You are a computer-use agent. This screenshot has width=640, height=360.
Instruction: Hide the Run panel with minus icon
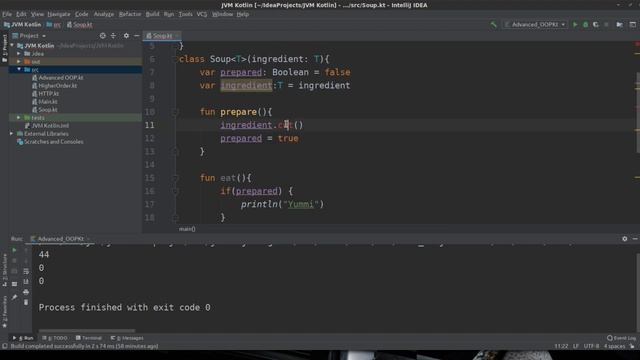[x=635, y=239]
